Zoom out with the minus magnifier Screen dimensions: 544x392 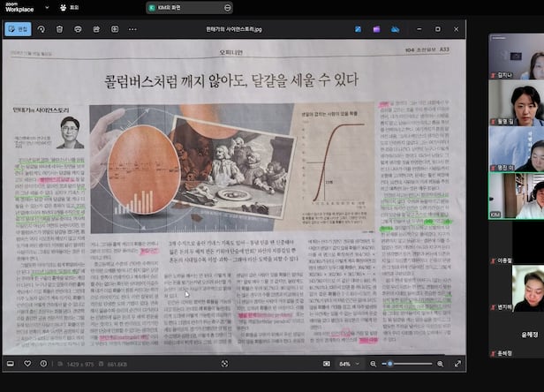(374, 363)
